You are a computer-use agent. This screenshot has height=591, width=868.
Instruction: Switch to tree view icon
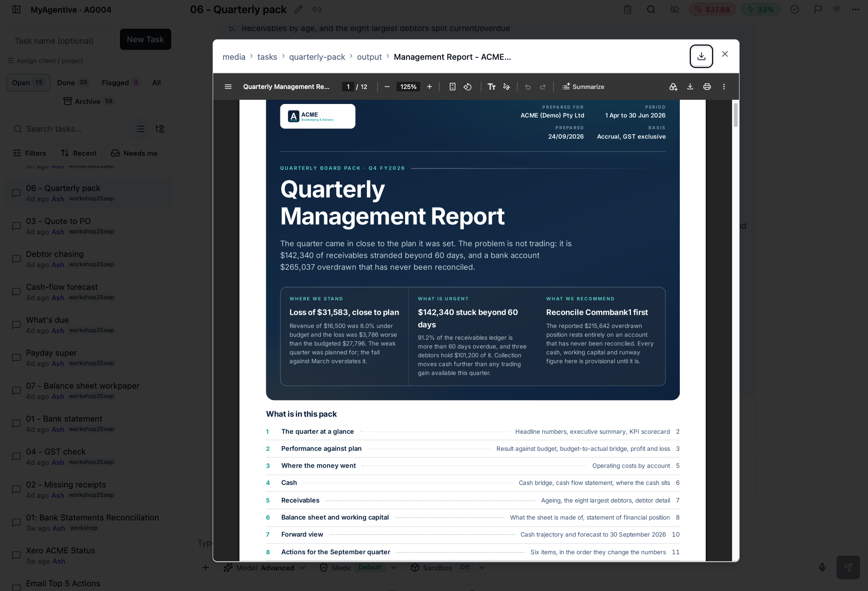pyautogui.click(x=160, y=129)
